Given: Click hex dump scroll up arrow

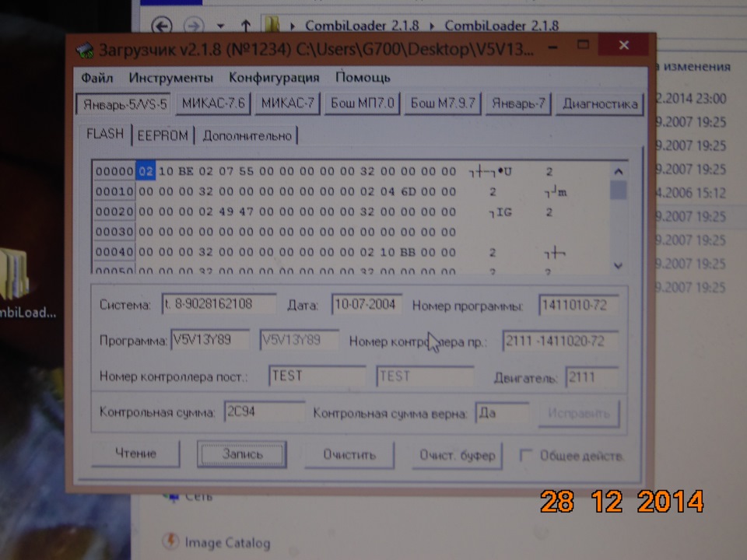Looking at the screenshot, I should pos(618,171).
